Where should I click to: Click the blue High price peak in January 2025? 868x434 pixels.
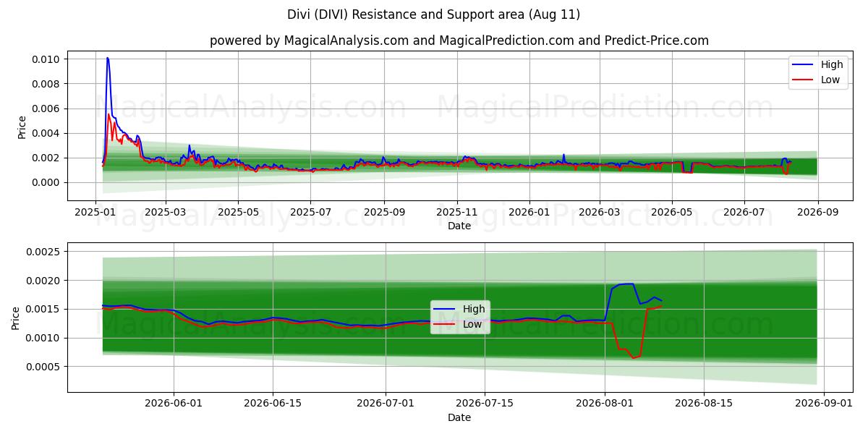pos(108,59)
